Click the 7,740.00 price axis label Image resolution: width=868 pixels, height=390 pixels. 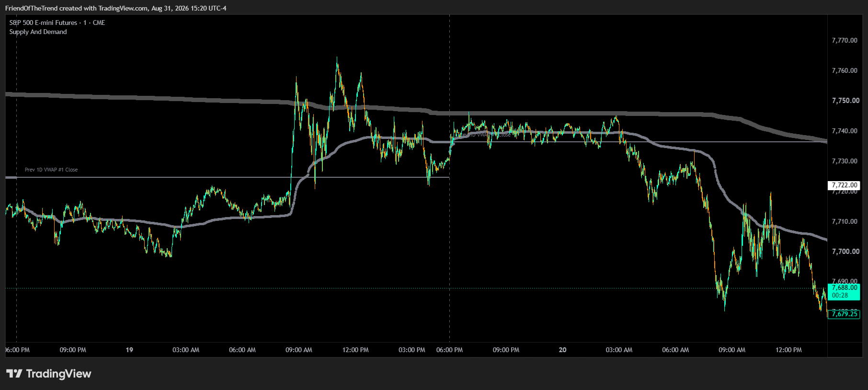tap(845, 131)
